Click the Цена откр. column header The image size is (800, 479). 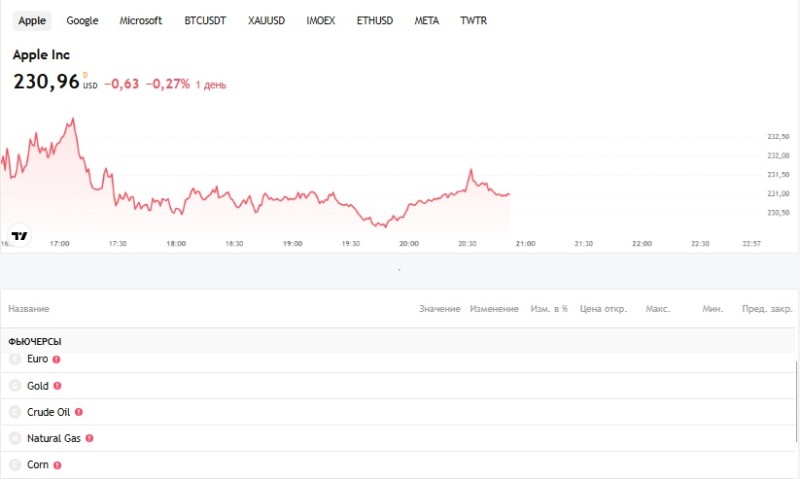click(x=603, y=309)
